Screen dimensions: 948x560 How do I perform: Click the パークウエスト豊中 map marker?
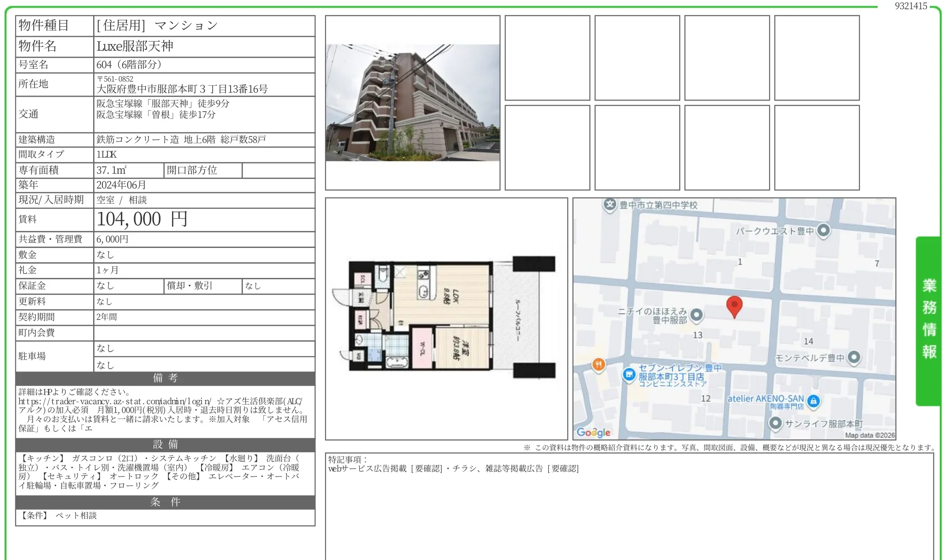[x=824, y=230]
